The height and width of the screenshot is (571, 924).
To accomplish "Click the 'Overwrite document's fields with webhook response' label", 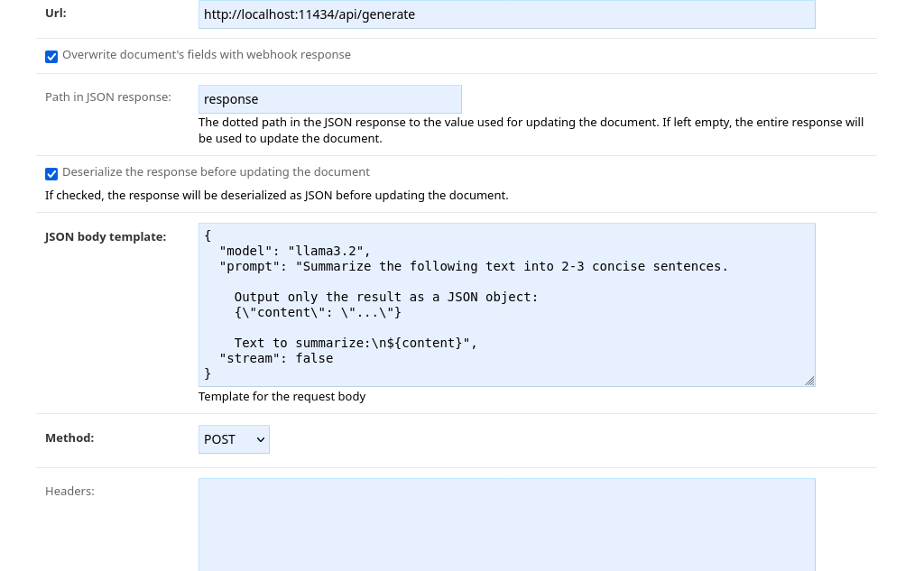I will click(x=207, y=55).
